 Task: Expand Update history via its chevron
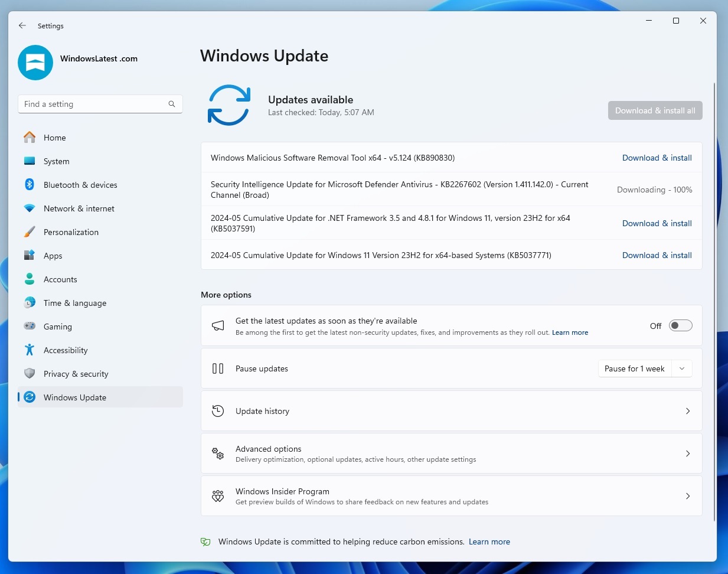point(688,411)
